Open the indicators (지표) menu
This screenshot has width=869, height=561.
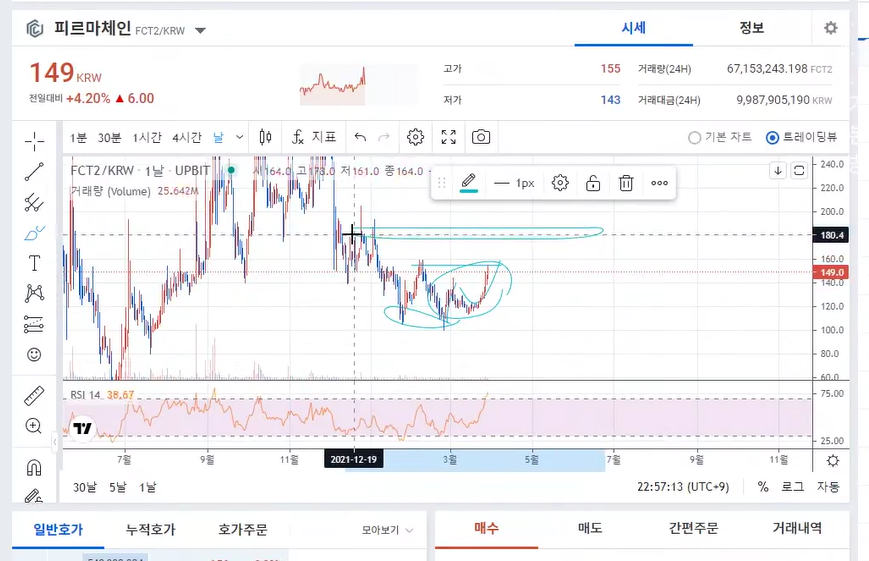click(314, 137)
